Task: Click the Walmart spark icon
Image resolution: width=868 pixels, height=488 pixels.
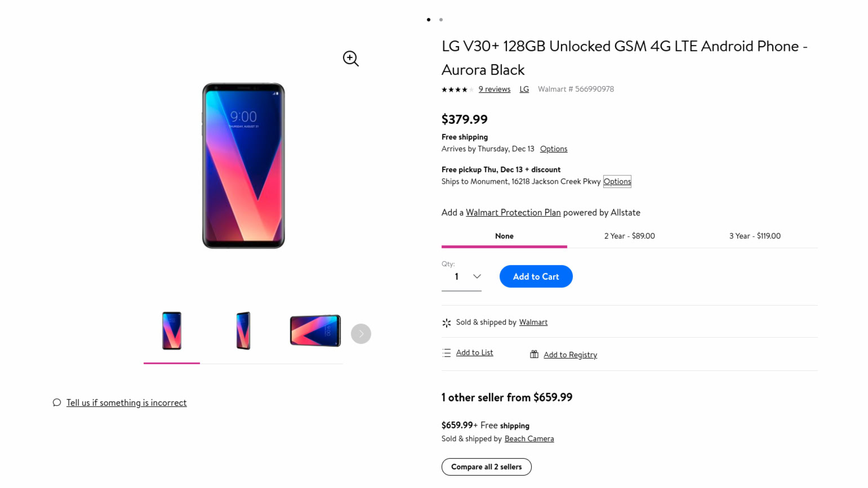Action: click(x=447, y=323)
